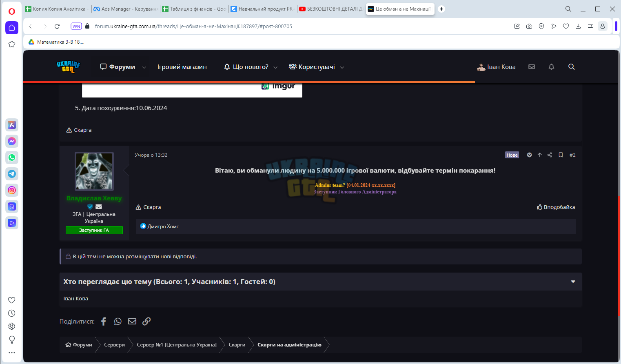This screenshot has width=621, height=364.
Task: Open Владислав Хевву avatar image
Action: pyautogui.click(x=94, y=171)
